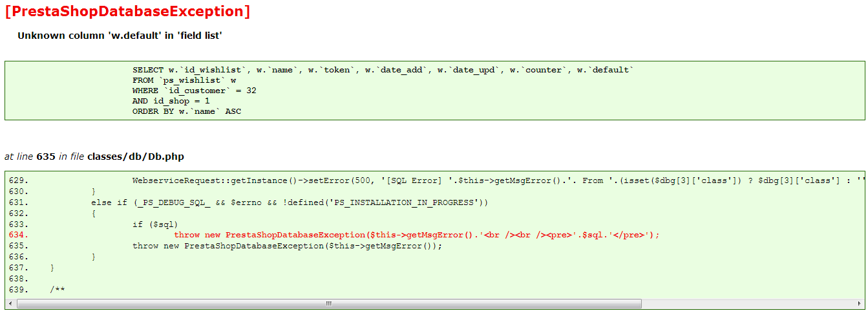Click the "WHERE `id_customer` = 32" line

[x=195, y=91]
